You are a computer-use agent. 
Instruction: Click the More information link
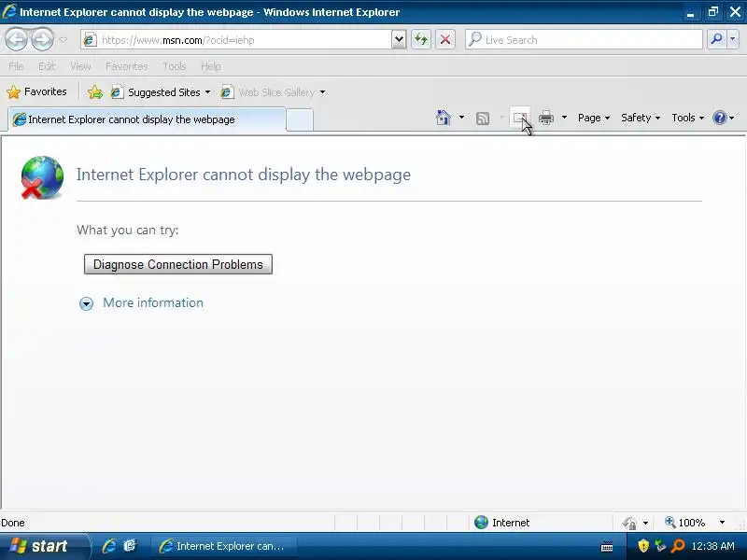153,302
